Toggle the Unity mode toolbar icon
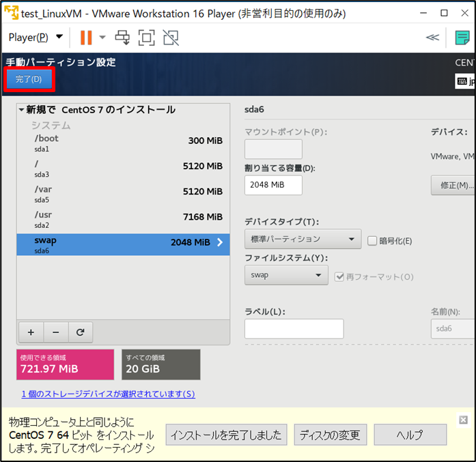This screenshot has width=476, height=462. (x=171, y=38)
